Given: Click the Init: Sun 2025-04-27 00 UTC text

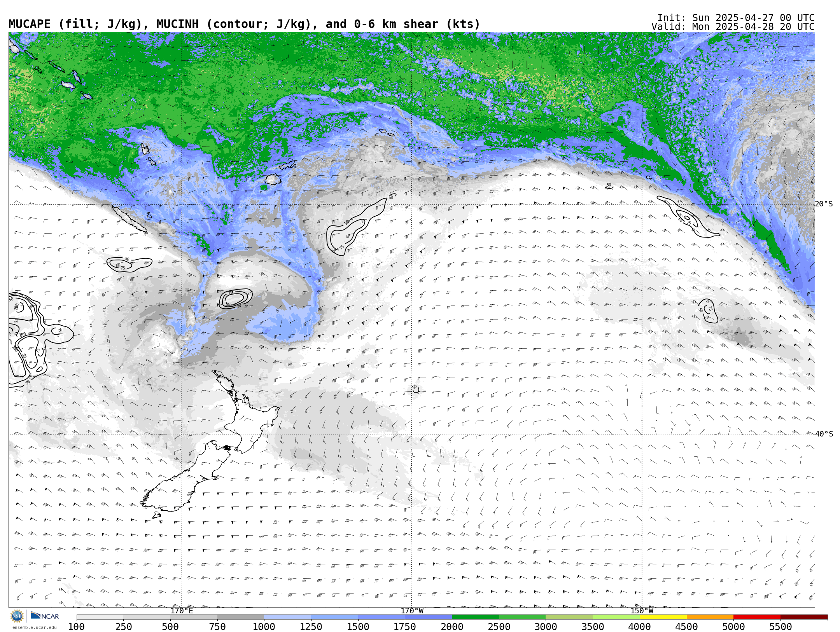Looking at the screenshot, I should click(736, 18).
